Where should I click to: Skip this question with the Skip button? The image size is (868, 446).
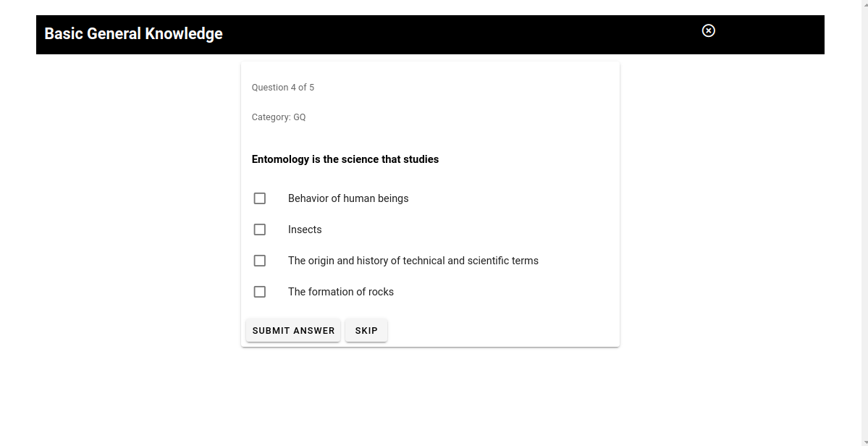[x=366, y=330]
